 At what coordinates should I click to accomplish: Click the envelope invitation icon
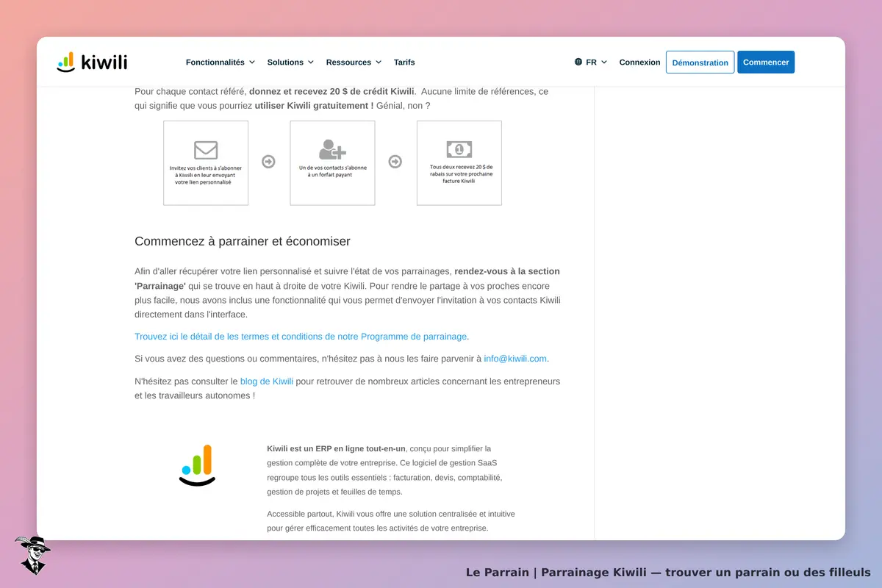click(206, 150)
